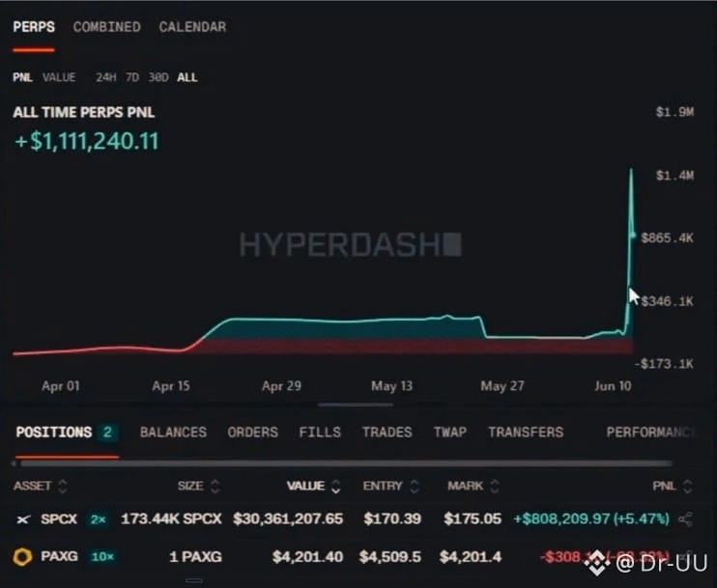Sort positions by SIZE column
717x588 pixels.
(x=198, y=486)
